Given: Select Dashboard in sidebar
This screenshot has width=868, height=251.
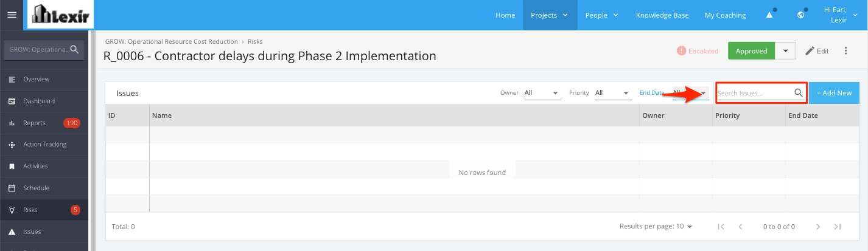Looking at the screenshot, I should [44, 101].
